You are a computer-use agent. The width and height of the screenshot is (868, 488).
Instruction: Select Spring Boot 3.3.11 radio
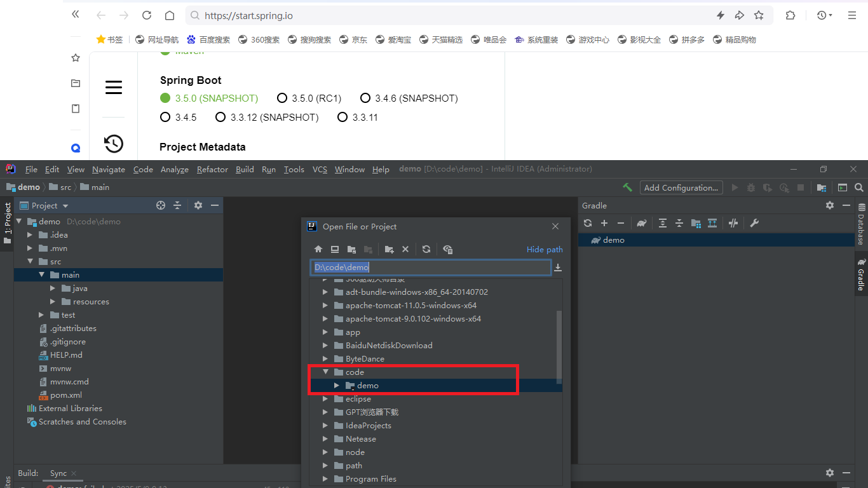coord(342,118)
